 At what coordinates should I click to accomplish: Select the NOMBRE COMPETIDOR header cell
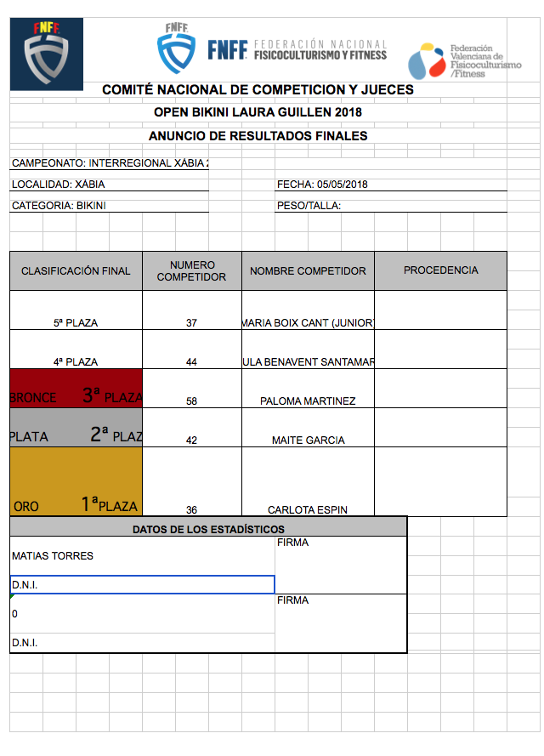click(x=308, y=271)
